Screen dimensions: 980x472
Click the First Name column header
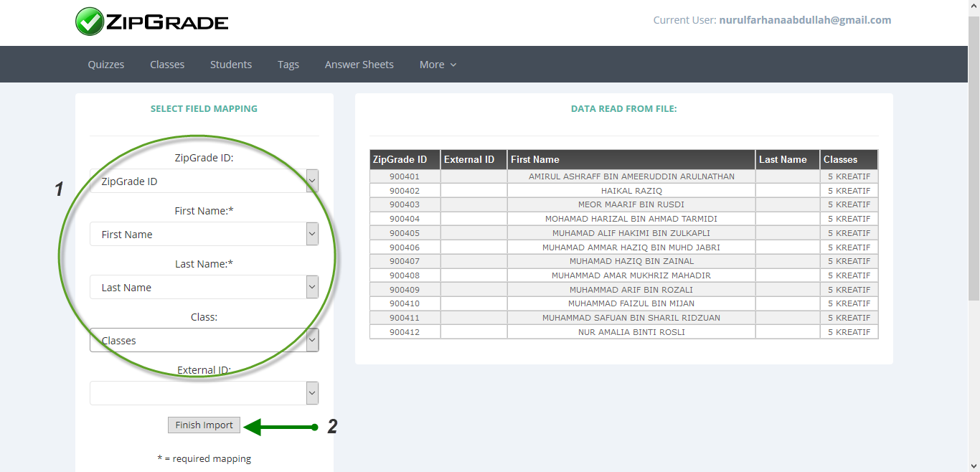(x=631, y=160)
